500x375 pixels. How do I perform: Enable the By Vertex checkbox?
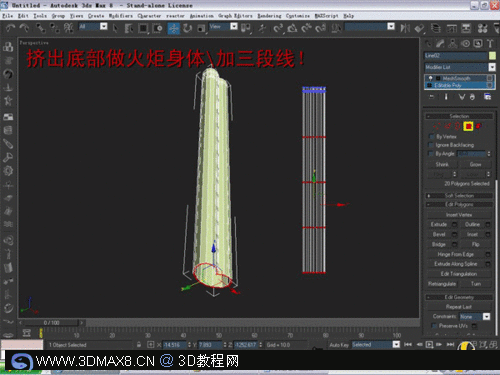click(431, 137)
